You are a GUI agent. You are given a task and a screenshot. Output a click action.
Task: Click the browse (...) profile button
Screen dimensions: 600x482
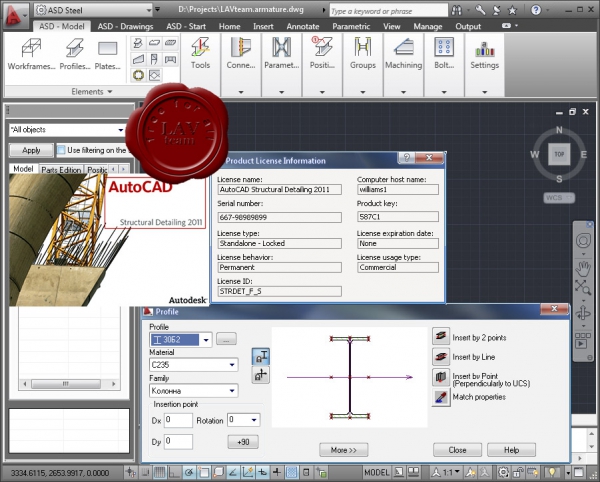tap(226, 339)
